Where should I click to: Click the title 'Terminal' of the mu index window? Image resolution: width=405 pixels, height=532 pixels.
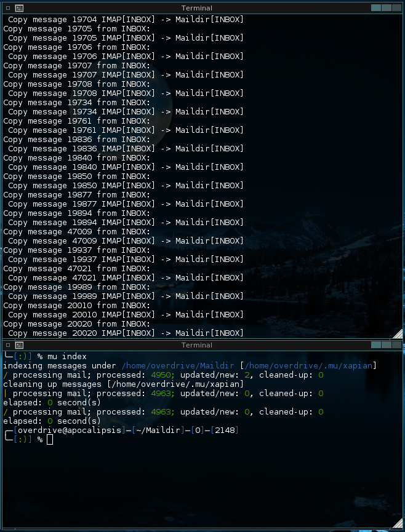[x=196, y=345]
